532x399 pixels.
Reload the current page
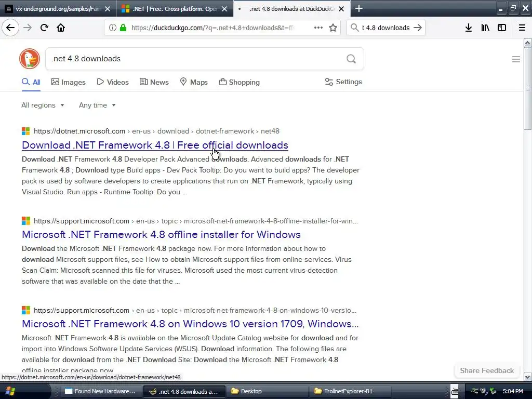click(44, 28)
